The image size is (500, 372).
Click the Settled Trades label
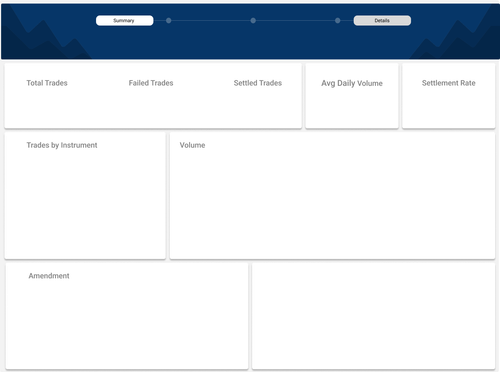point(258,83)
